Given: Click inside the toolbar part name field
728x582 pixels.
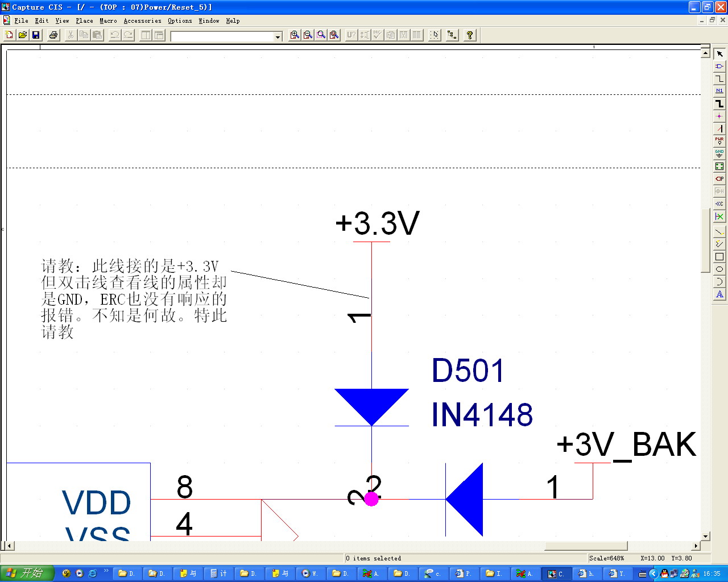Looking at the screenshot, I should point(222,36).
